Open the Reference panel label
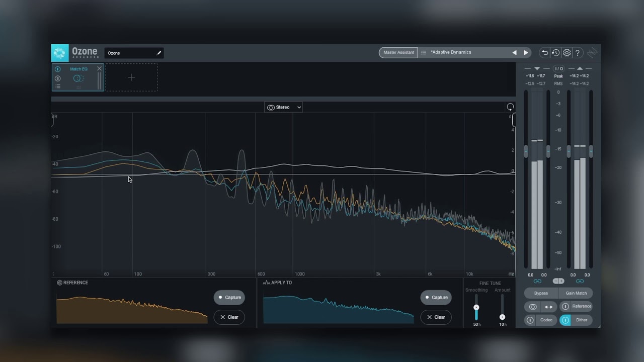644x362 pixels. (582, 306)
